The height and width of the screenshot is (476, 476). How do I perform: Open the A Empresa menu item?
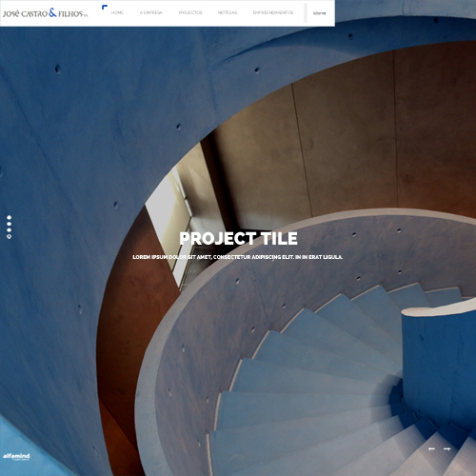(151, 12)
